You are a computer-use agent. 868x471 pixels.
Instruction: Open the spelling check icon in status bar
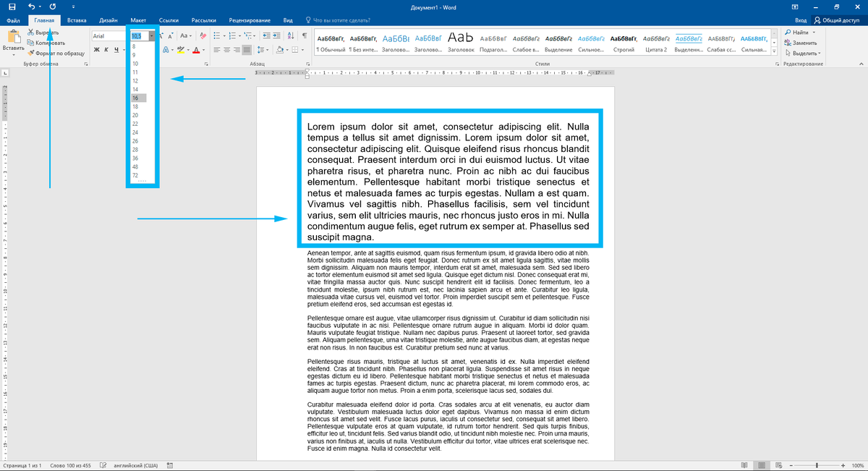point(103,465)
